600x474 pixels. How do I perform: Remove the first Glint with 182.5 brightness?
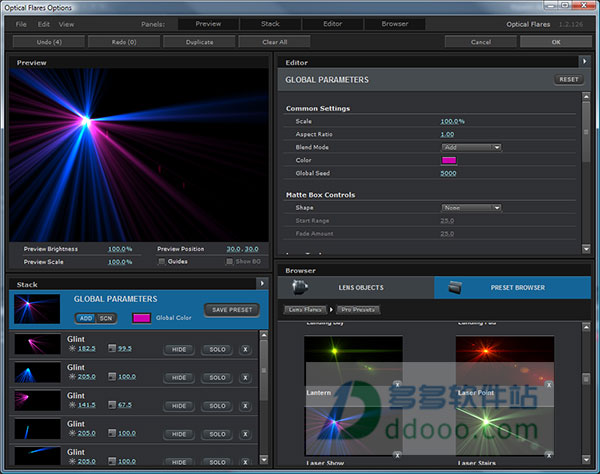(x=245, y=349)
